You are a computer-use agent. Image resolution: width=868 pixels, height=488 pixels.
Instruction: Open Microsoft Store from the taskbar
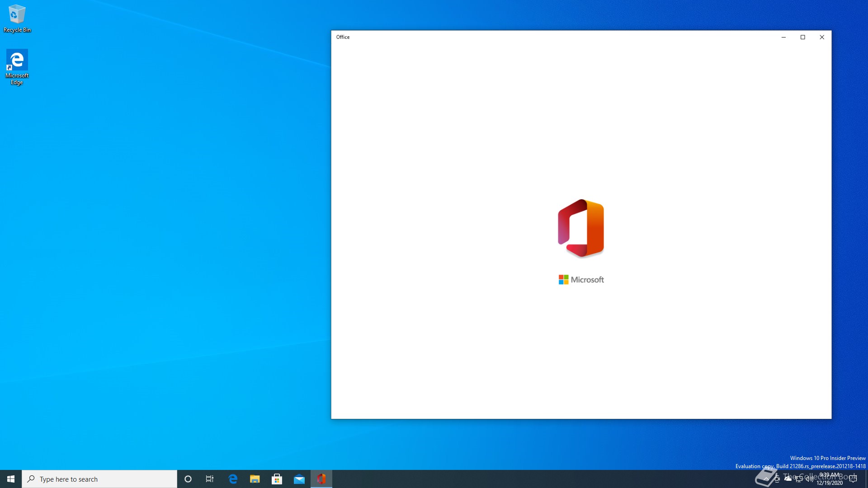(x=277, y=479)
